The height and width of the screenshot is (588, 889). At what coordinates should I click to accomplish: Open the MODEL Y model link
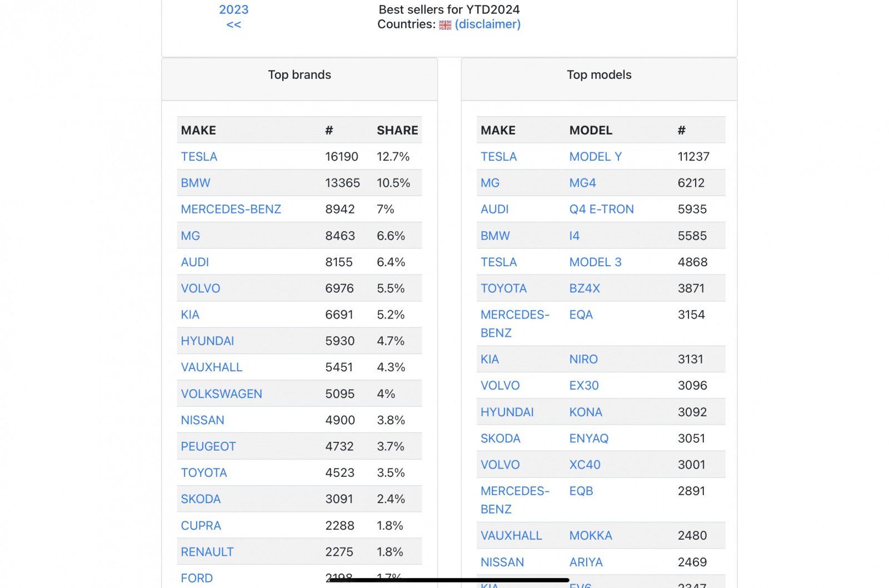596,157
